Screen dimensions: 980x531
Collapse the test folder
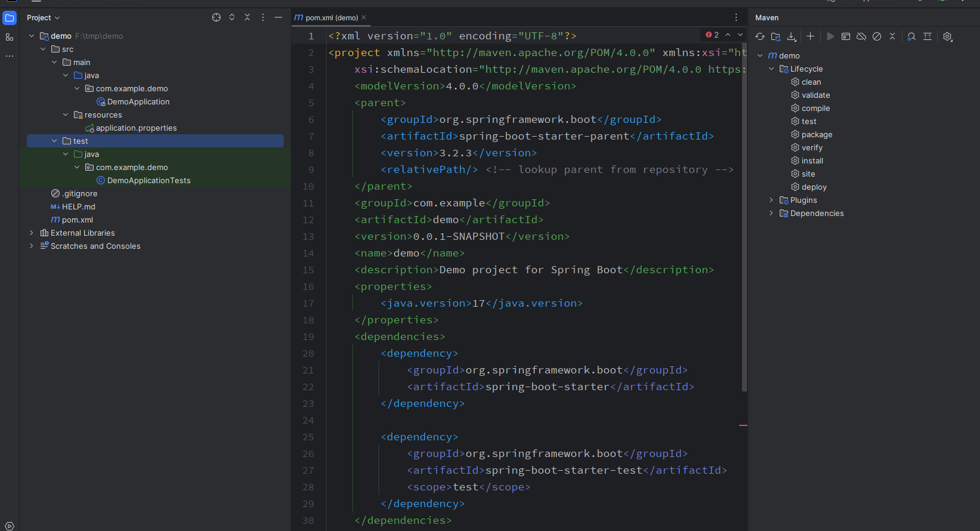pos(54,141)
